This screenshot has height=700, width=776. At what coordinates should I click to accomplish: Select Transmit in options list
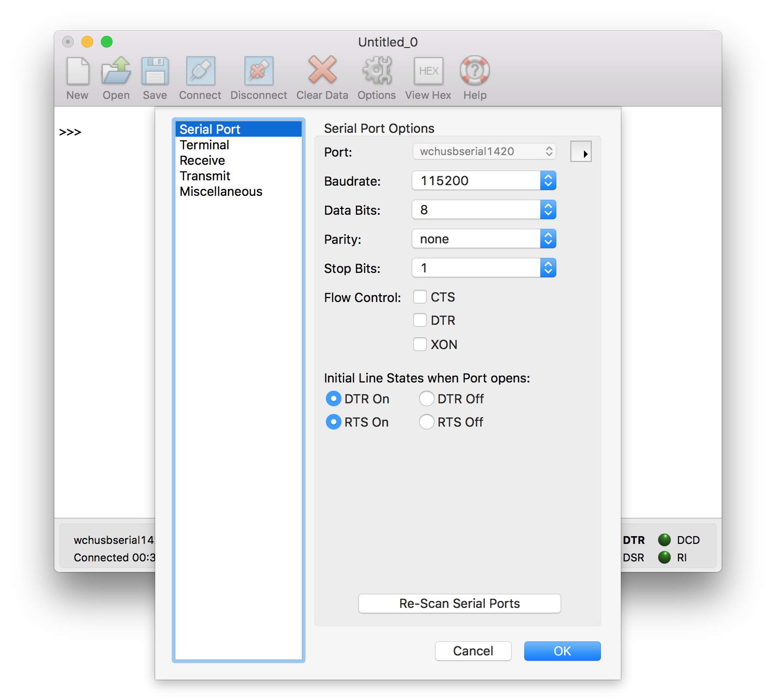click(238, 176)
